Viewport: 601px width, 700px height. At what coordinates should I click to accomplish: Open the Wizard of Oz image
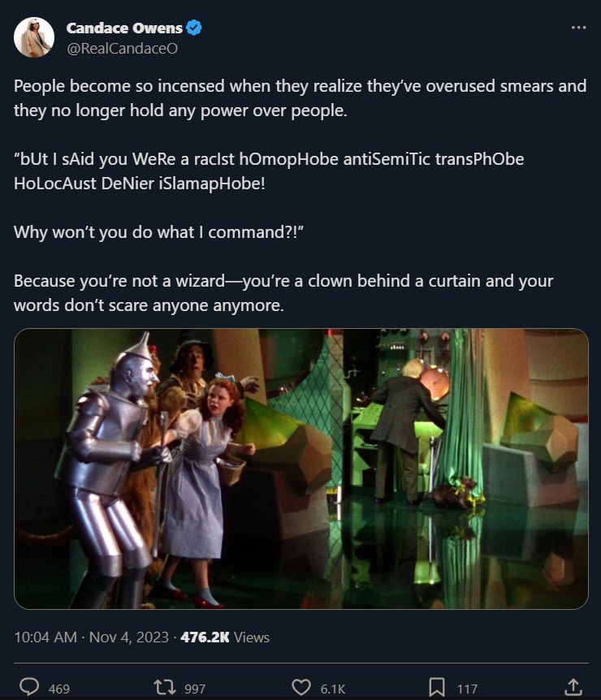(301, 469)
